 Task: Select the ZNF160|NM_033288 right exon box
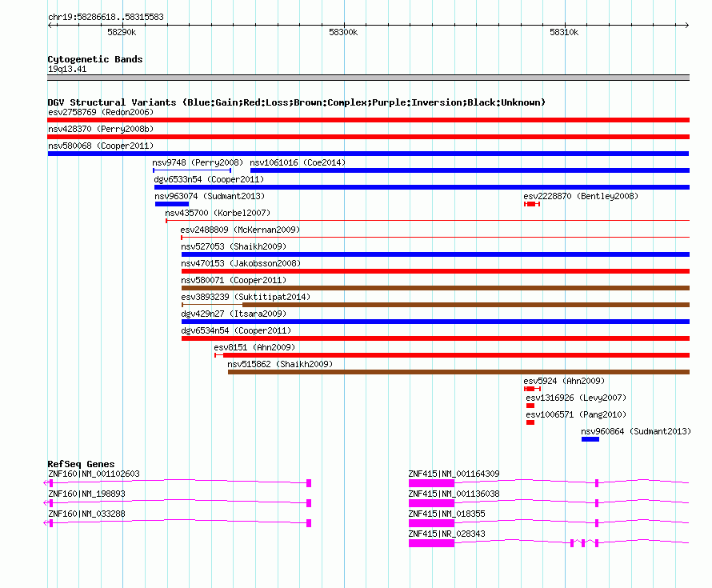(x=309, y=523)
